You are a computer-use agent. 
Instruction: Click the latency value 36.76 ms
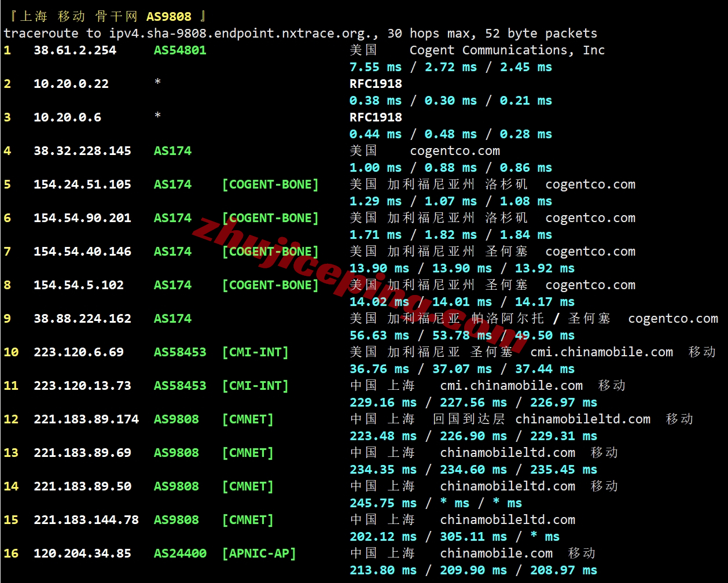pyautogui.click(x=380, y=369)
